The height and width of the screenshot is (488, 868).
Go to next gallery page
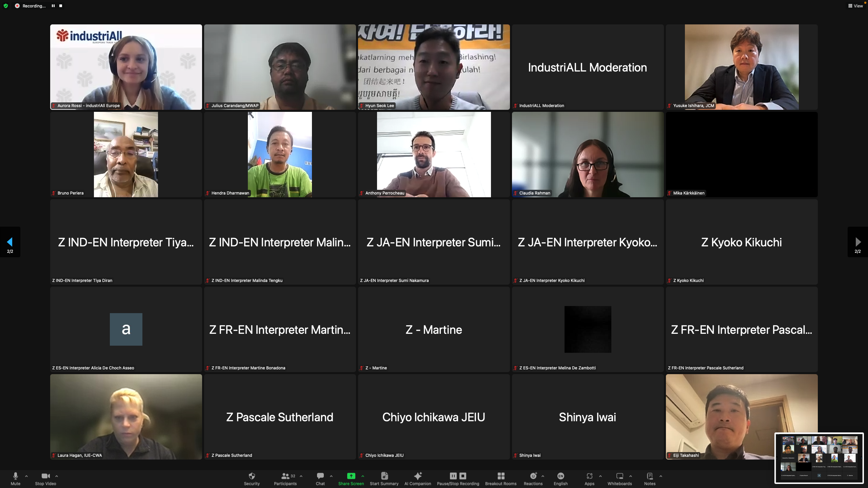click(x=858, y=242)
